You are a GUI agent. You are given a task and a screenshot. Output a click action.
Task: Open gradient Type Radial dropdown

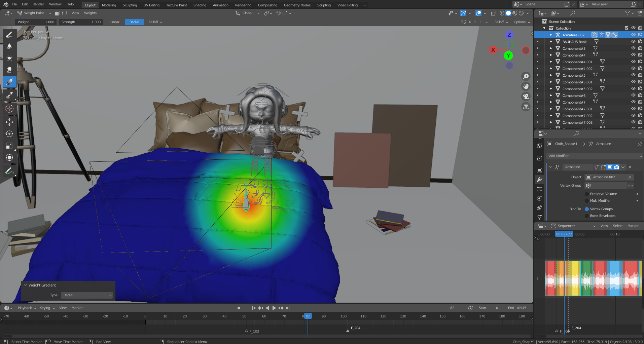click(87, 295)
